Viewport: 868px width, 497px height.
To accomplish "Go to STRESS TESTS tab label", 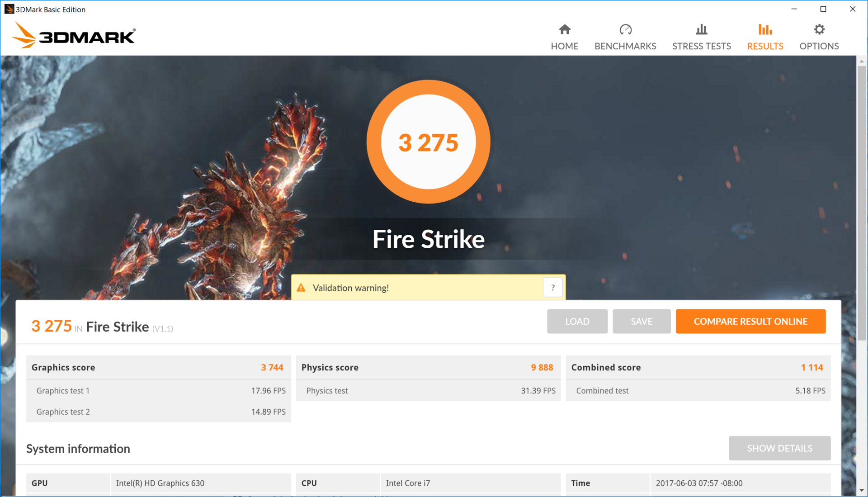I will tap(701, 46).
